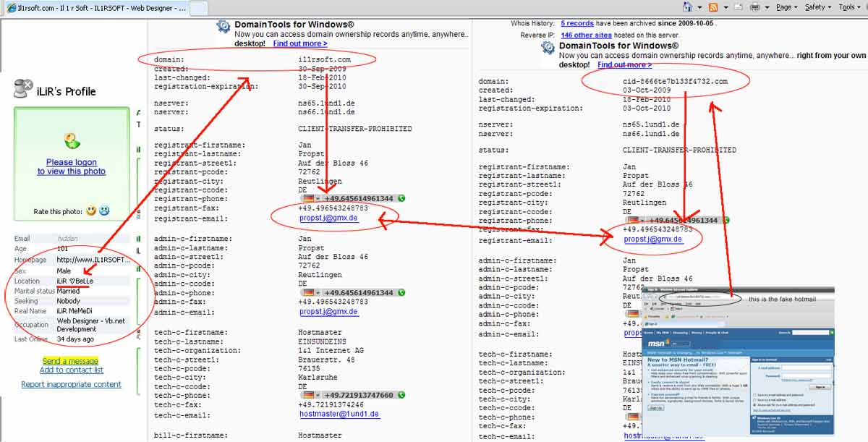
Task: Open the flag dropdown on cid-8666 registrant-phone
Action: (x=642, y=221)
